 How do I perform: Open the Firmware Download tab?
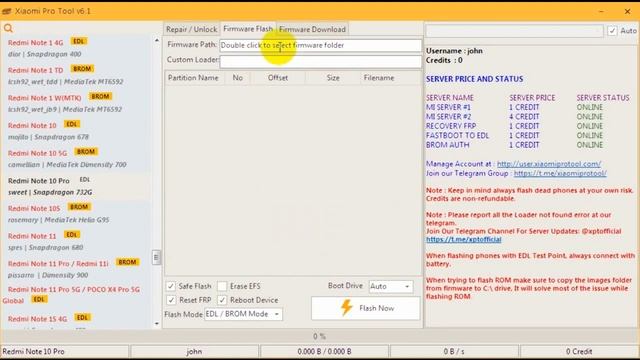(312, 29)
